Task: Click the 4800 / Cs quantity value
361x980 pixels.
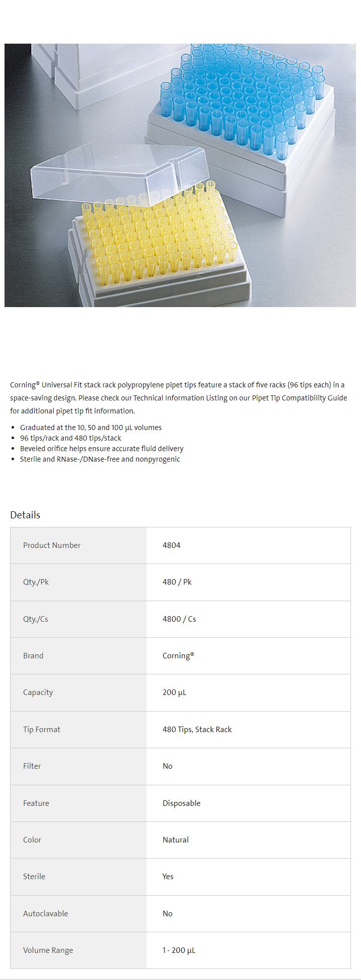Action: [179, 619]
